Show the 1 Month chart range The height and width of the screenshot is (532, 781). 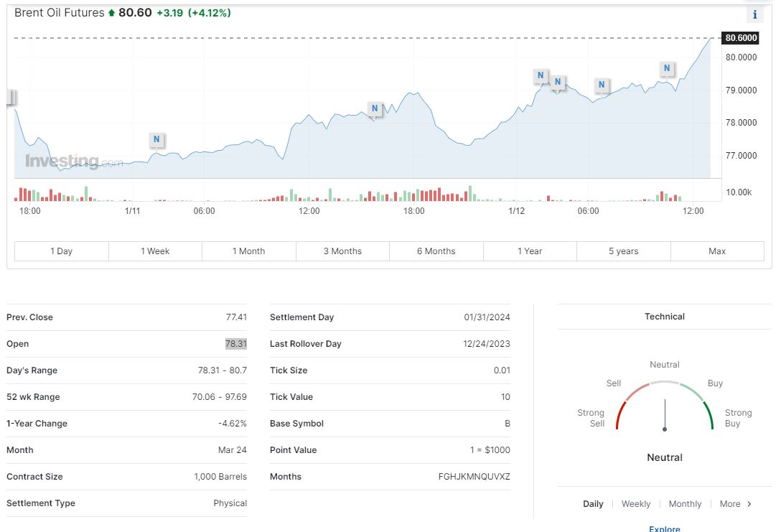pos(248,251)
